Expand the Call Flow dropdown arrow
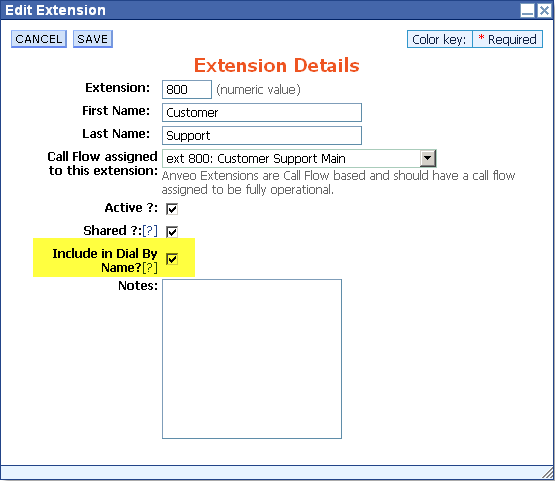555x481 pixels. [428, 158]
